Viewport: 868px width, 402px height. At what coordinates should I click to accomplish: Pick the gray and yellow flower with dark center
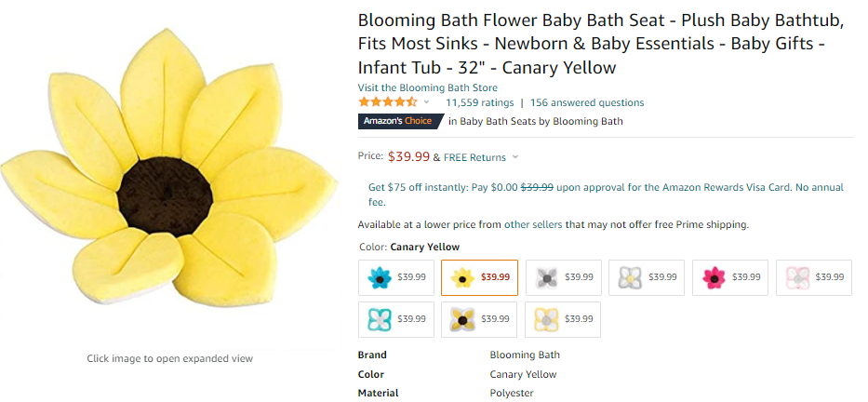pyautogui.click(x=479, y=319)
